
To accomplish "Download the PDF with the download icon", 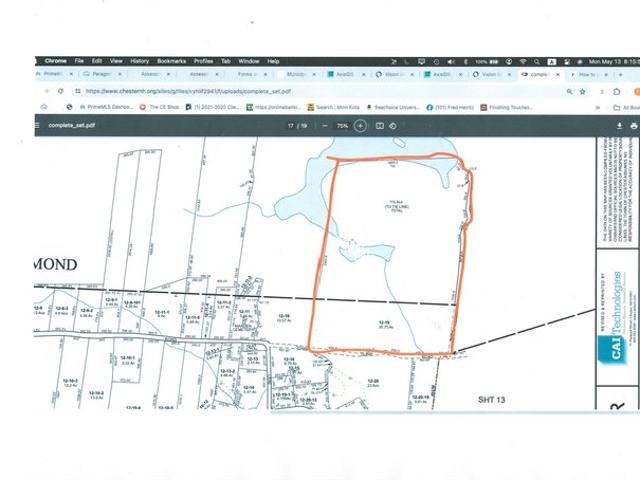I will 620,126.
